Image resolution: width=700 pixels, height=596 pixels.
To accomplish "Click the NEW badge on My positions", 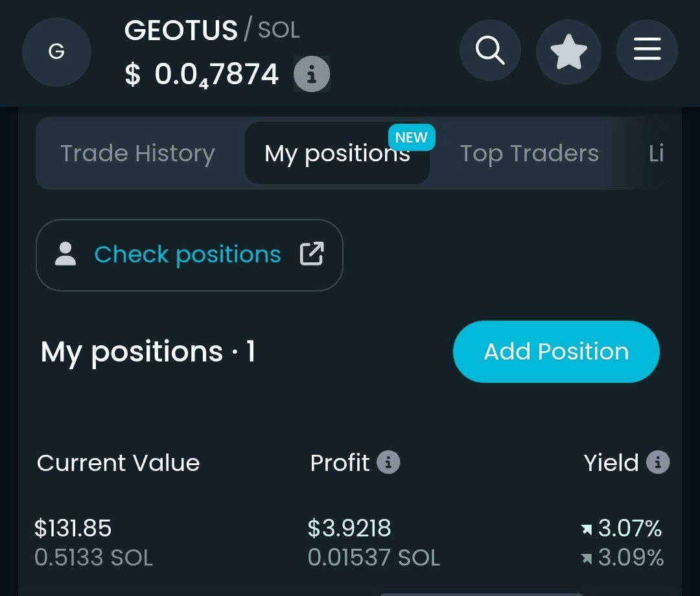I will coord(412,137).
